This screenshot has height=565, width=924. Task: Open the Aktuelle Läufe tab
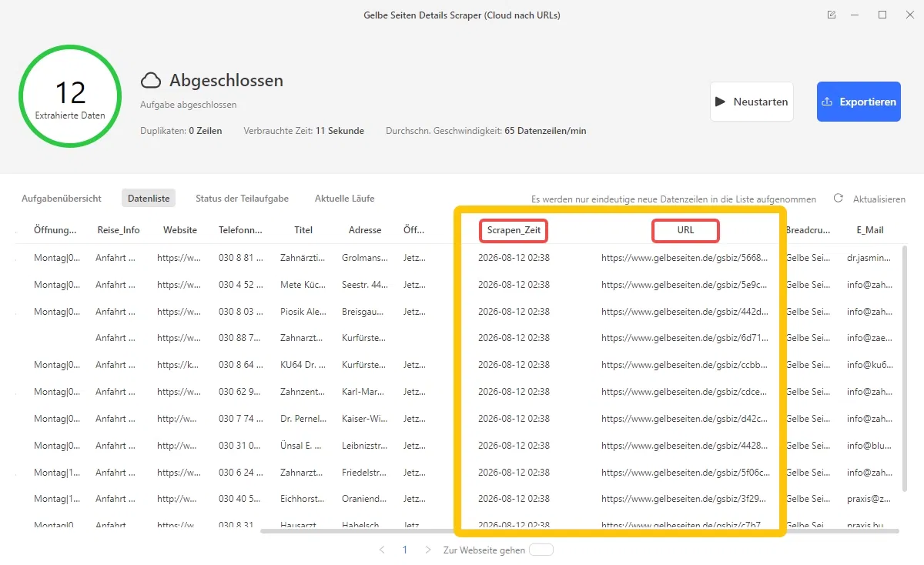point(344,199)
